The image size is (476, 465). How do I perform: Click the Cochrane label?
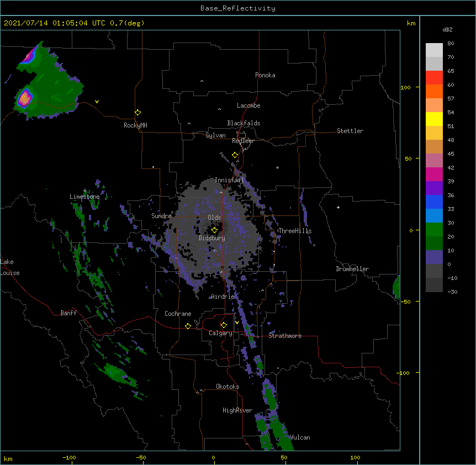[178, 314]
